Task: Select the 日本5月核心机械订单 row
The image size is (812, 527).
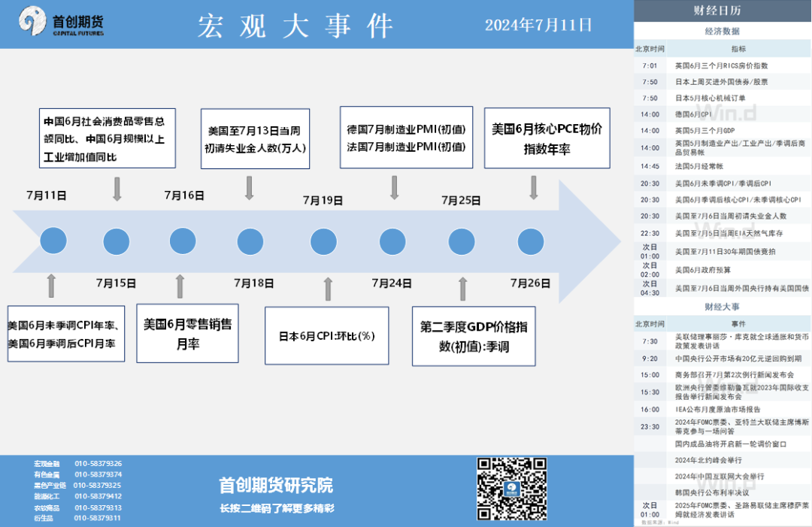Action: [723, 98]
